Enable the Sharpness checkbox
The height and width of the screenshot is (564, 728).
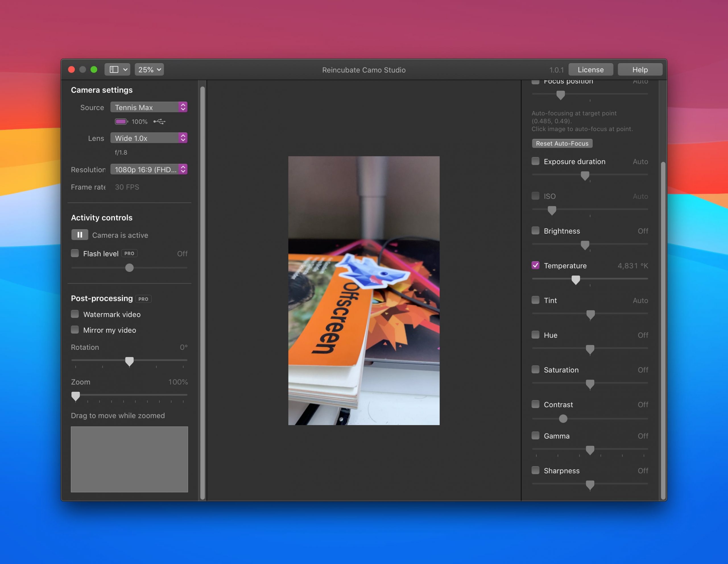pyautogui.click(x=535, y=470)
